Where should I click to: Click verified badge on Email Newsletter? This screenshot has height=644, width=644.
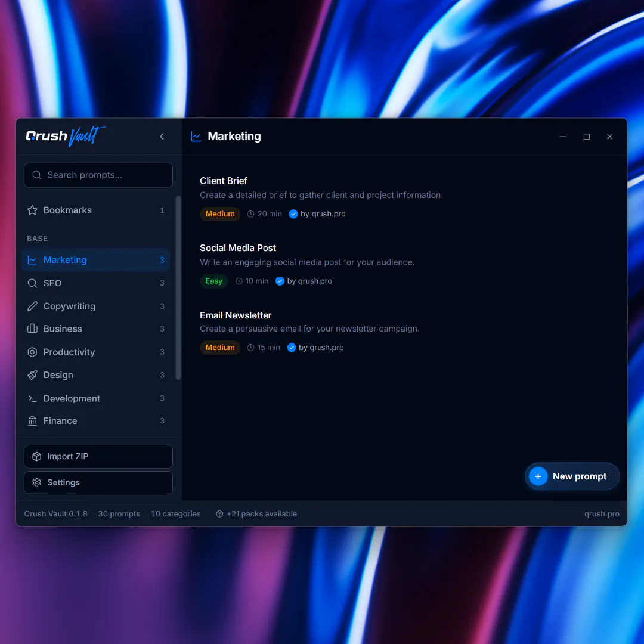click(x=291, y=348)
